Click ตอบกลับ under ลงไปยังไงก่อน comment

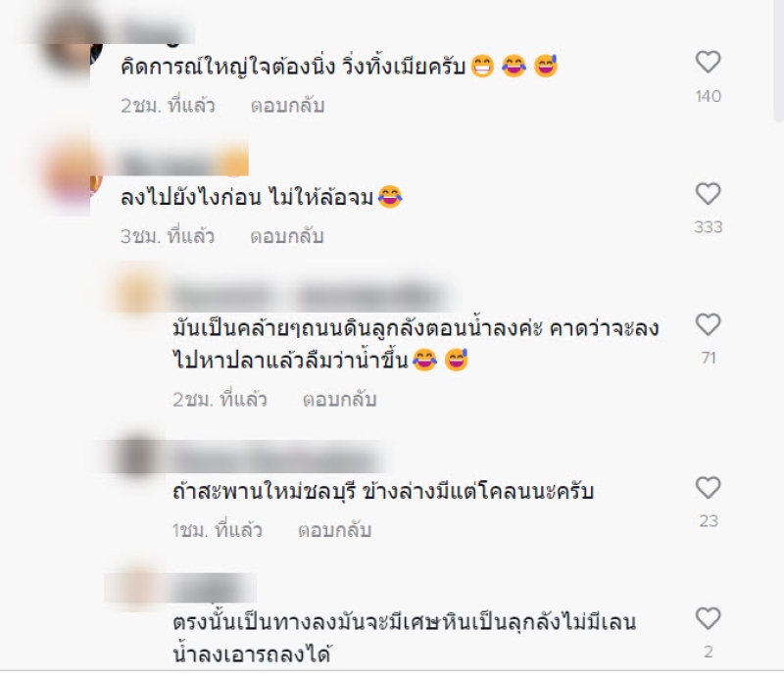pyautogui.click(x=287, y=236)
